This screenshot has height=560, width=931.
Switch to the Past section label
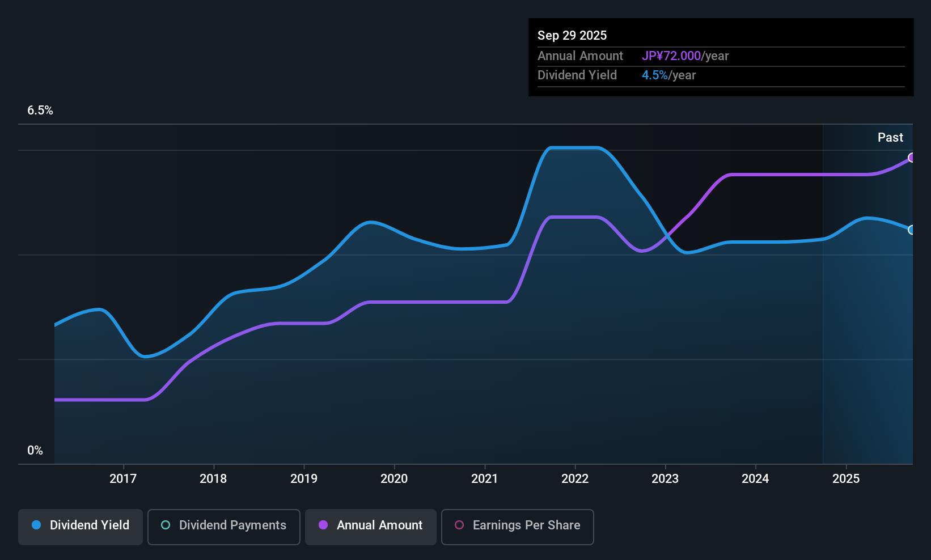(x=890, y=137)
